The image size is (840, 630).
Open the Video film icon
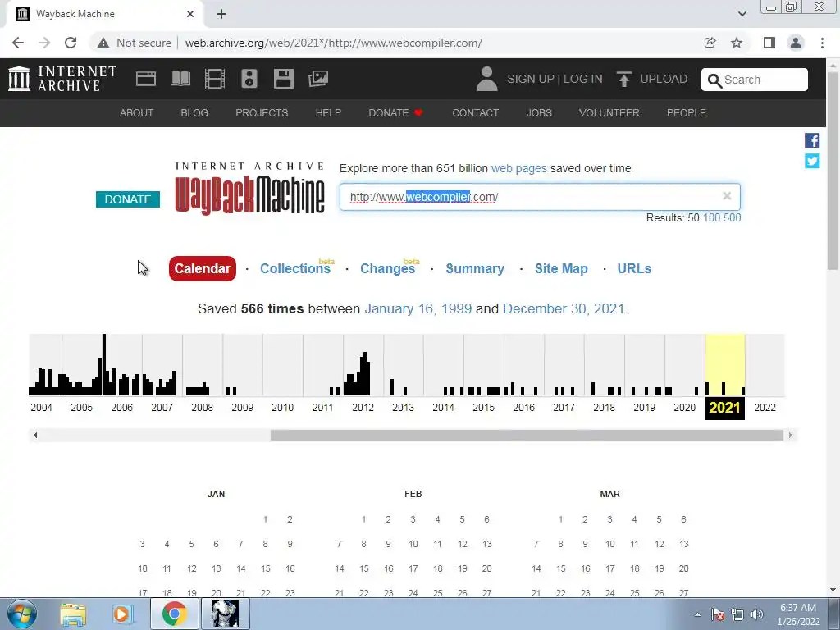(x=215, y=79)
